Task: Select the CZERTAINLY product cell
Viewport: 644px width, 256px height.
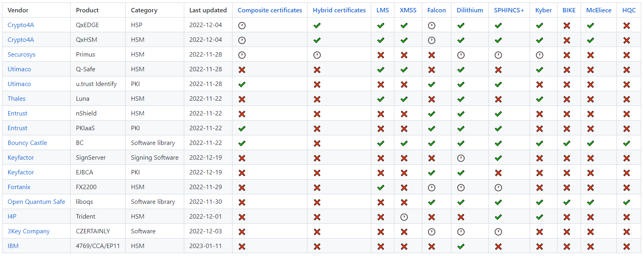Action: [93, 231]
